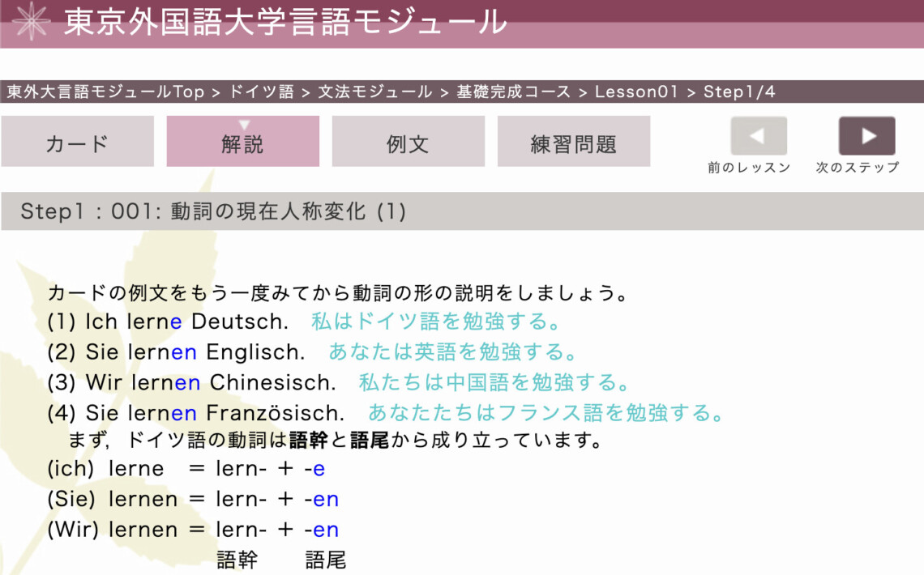Click the 次のステップ label
Viewport: 924px width, 575px height.
point(858,168)
